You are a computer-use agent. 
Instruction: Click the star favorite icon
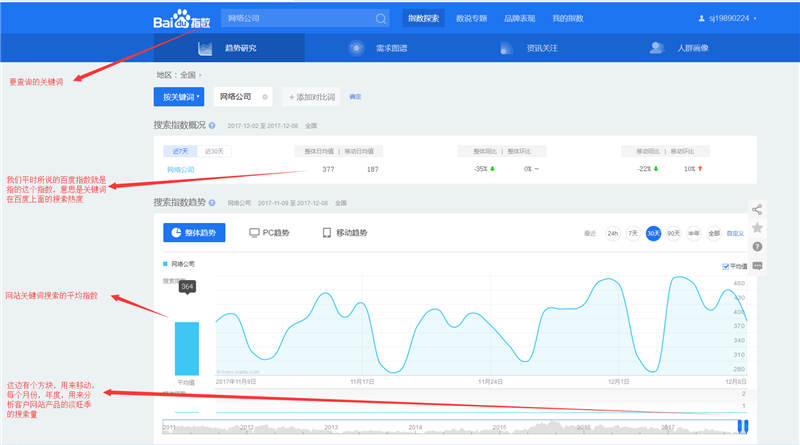[x=757, y=228]
